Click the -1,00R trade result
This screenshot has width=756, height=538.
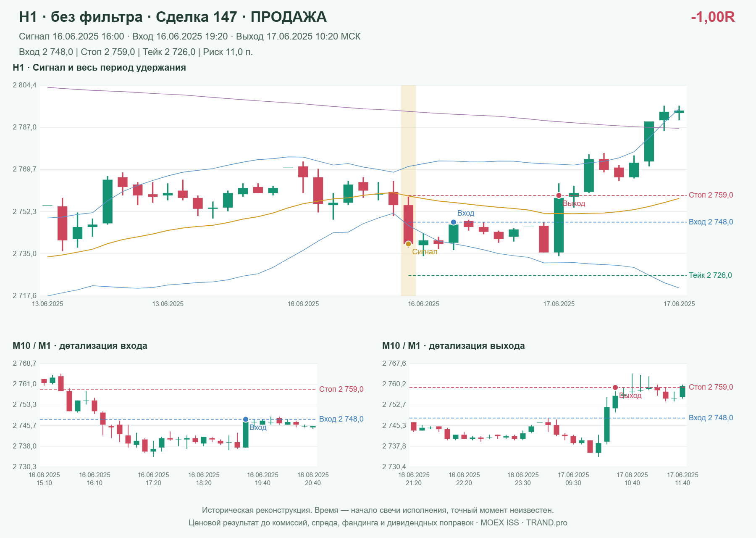[x=713, y=17]
